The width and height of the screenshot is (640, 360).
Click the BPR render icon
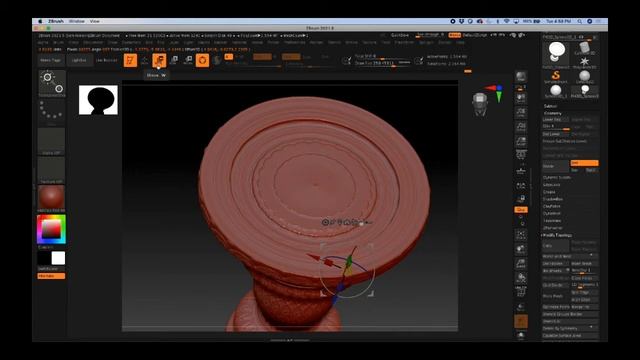[x=521, y=76]
